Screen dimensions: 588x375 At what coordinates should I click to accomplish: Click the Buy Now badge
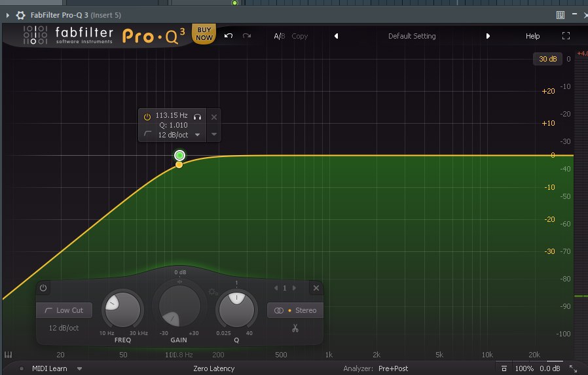(x=204, y=34)
